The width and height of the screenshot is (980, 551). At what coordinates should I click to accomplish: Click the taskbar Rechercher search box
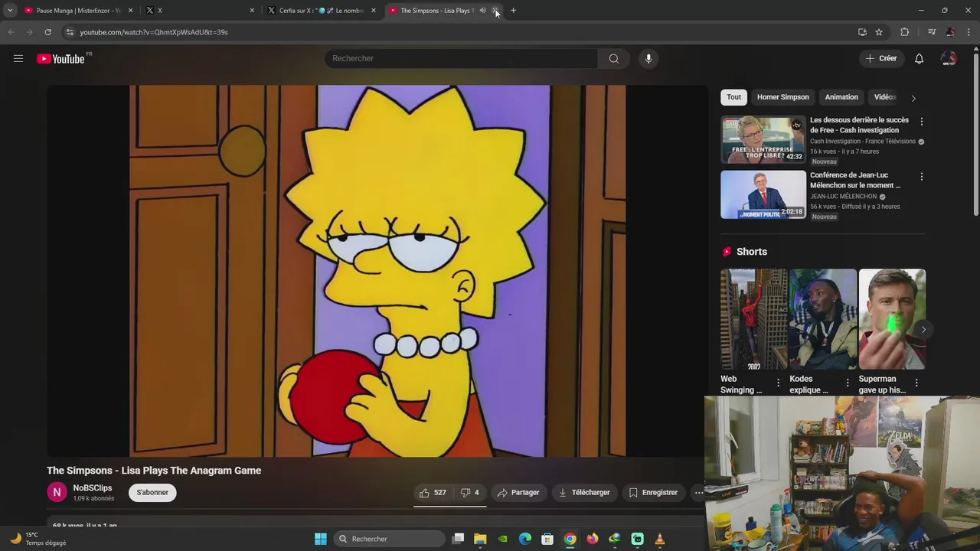coord(390,539)
